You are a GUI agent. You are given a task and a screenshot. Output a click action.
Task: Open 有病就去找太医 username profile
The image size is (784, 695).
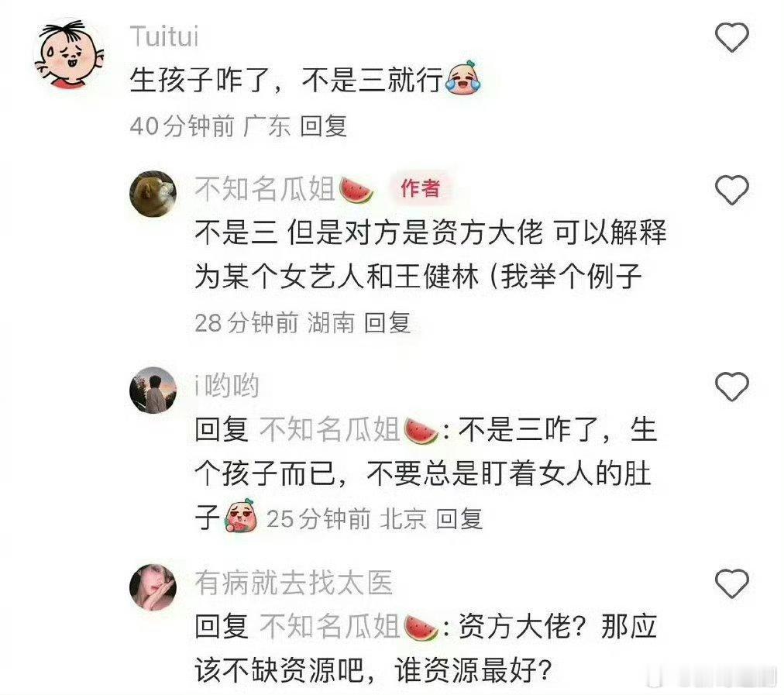(x=294, y=583)
